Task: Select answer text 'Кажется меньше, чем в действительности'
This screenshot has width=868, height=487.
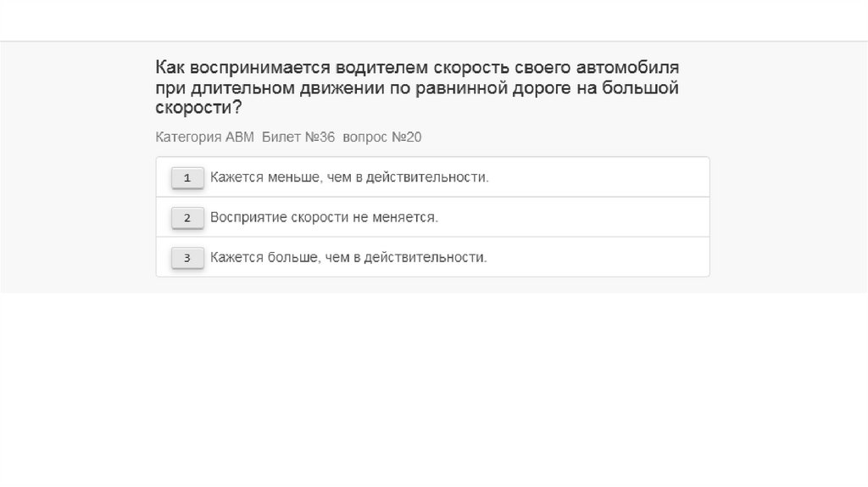Action: (349, 177)
